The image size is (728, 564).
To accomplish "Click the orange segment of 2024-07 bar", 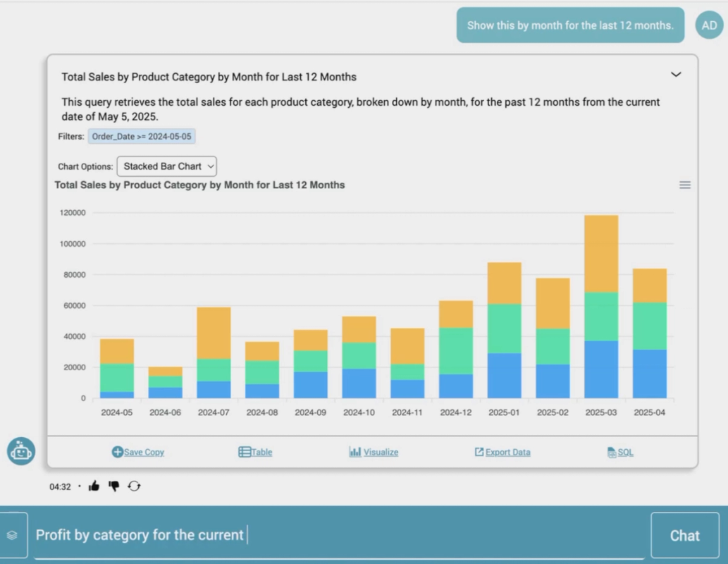I will click(x=214, y=333).
